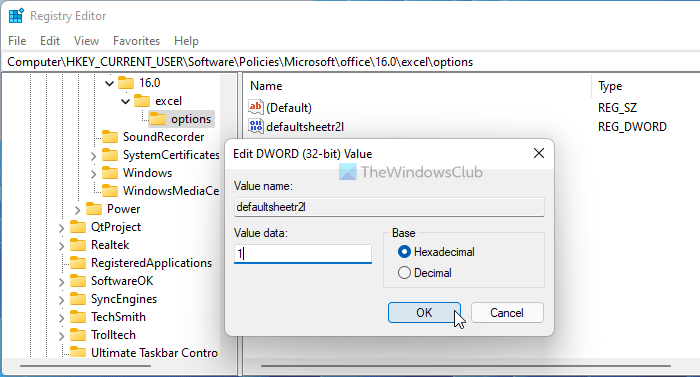This screenshot has width=700, height=377.
Task: Expand the SystemCertificates tree node
Action: pyautogui.click(x=93, y=156)
